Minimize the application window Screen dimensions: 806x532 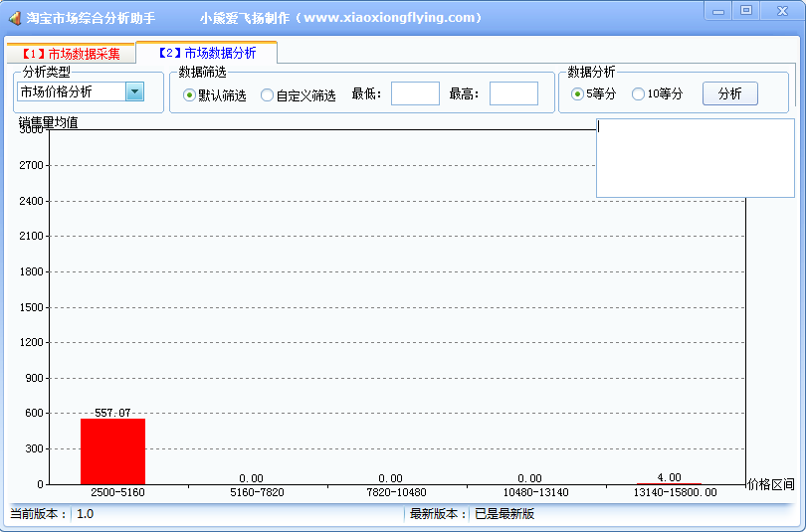pos(717,10)
